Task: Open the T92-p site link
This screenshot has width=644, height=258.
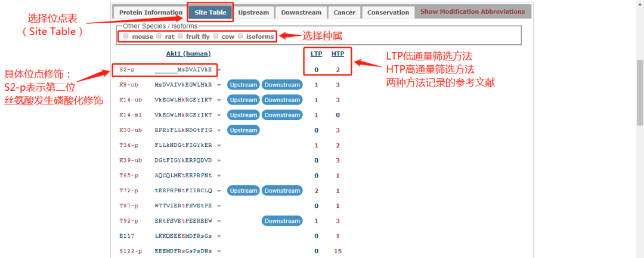Action: (x=129, y=221)
